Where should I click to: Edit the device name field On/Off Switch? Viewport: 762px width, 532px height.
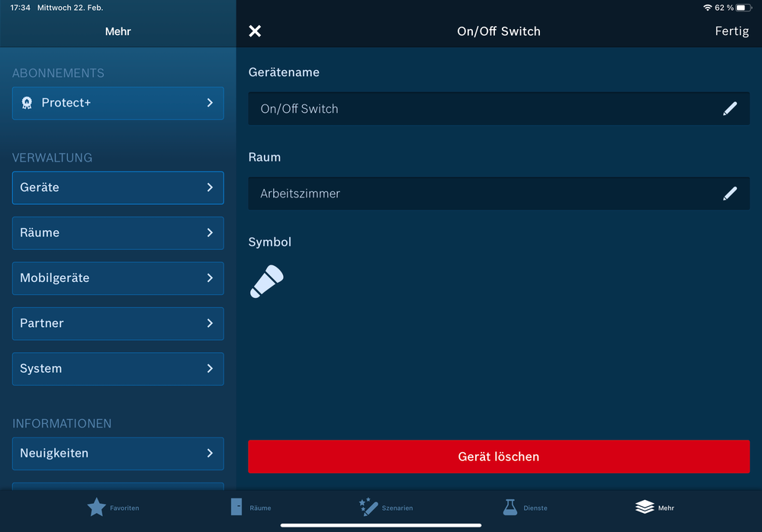click(481, 109)
